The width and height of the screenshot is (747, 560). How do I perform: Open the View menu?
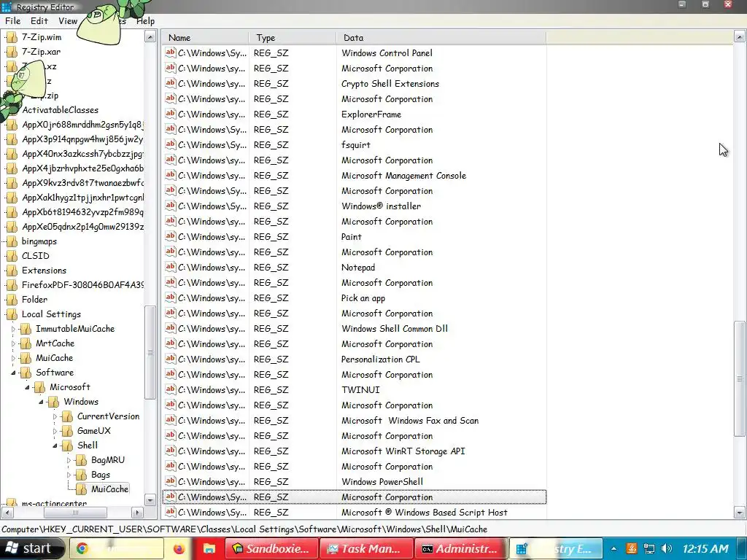coord(68,21)
